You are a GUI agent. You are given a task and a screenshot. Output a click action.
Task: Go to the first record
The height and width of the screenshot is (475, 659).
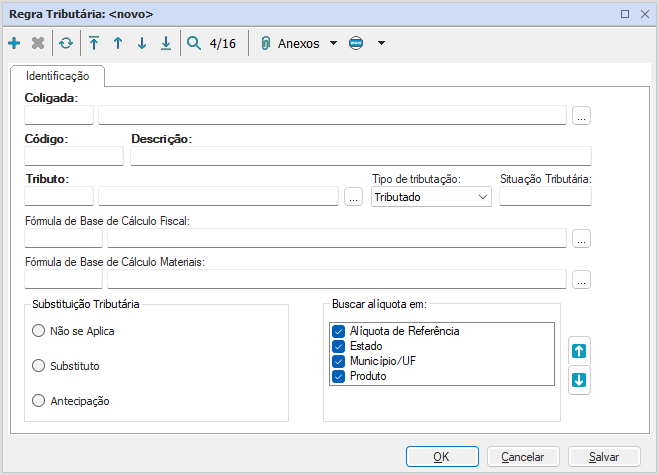tap(94, 43)
